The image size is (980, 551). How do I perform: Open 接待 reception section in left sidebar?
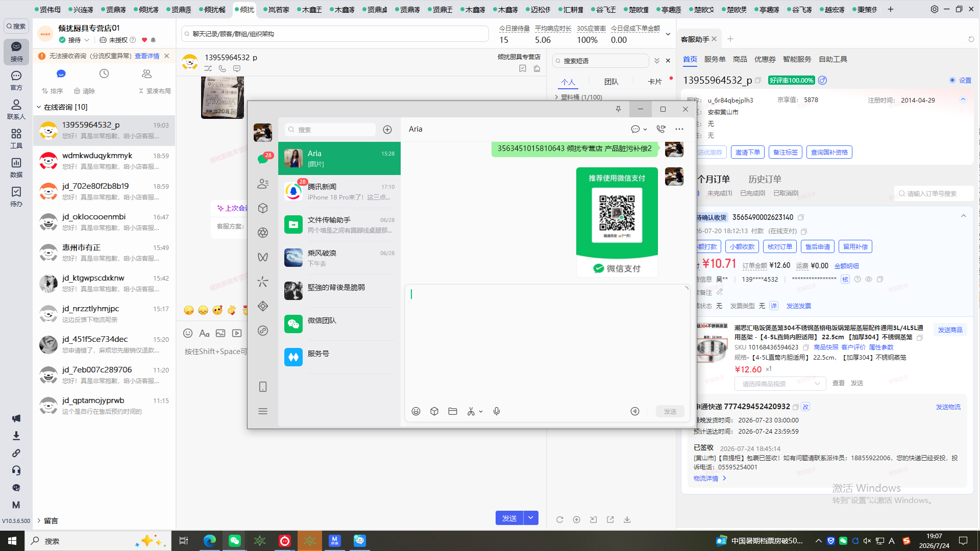coord(16,52)
